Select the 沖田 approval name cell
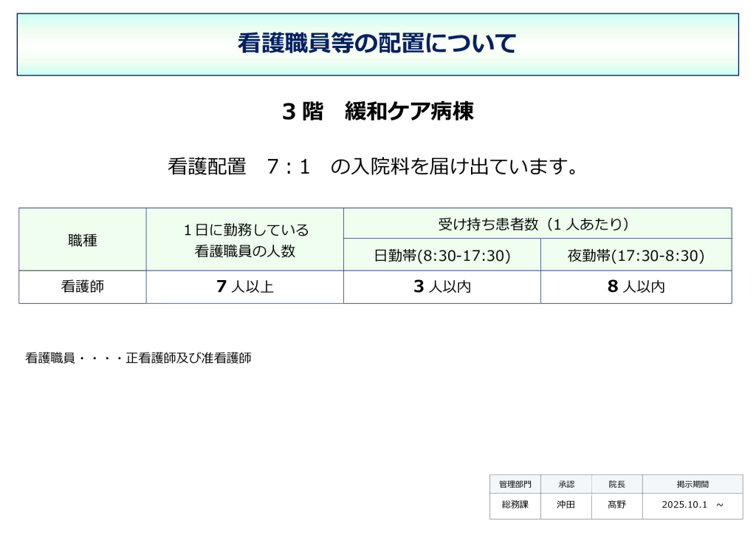 click(566, 506)
